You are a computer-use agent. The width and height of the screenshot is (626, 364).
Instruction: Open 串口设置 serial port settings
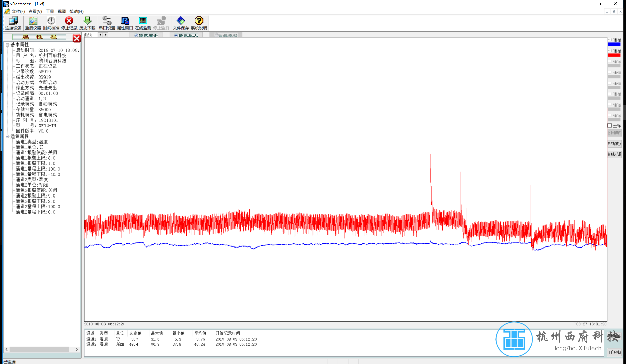point(107,23)
